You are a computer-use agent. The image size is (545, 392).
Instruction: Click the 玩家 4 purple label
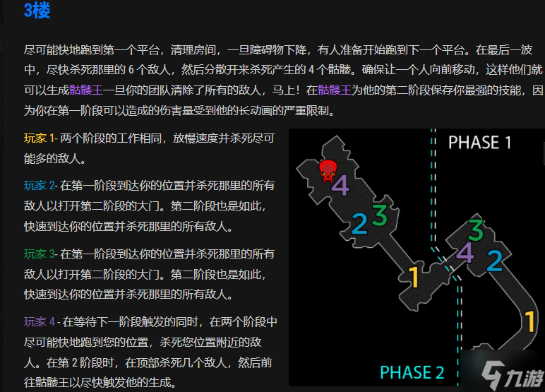pos(39,322)
